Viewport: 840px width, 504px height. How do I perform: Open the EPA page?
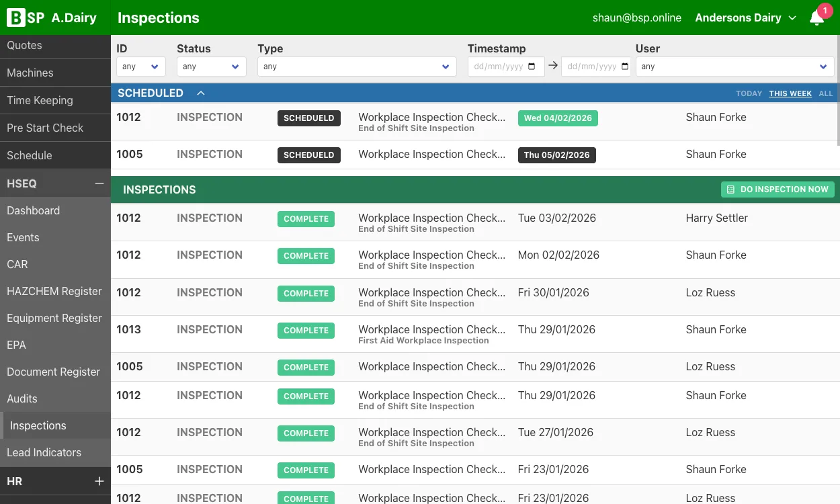click(x=55, y=345)
